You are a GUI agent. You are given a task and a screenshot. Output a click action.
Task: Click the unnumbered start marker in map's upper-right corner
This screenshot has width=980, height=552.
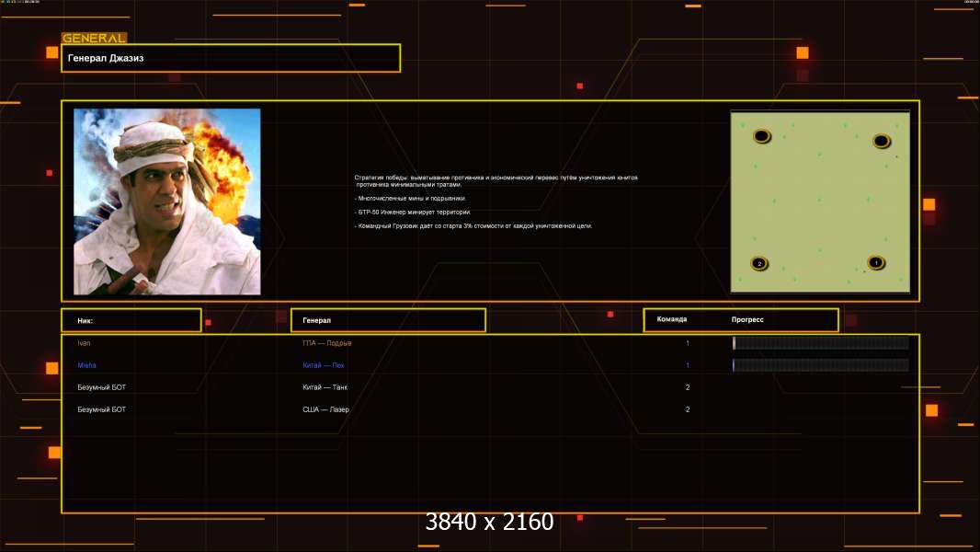tap(882, 141)
